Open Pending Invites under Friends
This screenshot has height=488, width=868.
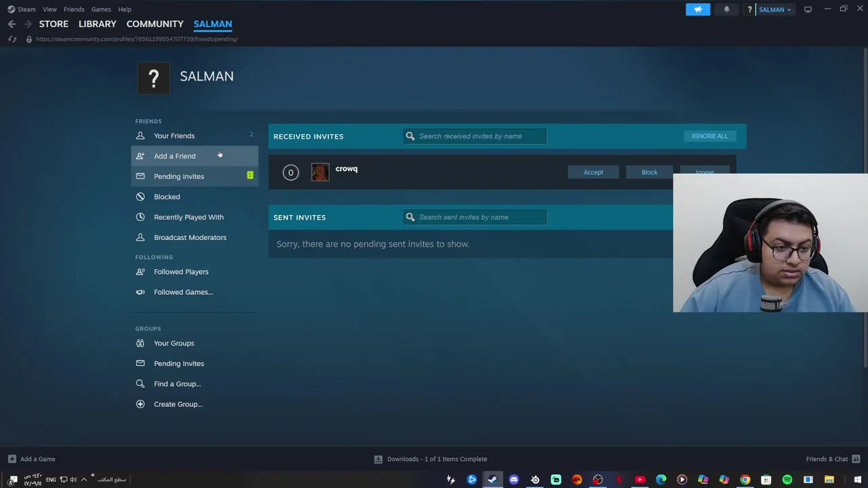pos(195,176)
